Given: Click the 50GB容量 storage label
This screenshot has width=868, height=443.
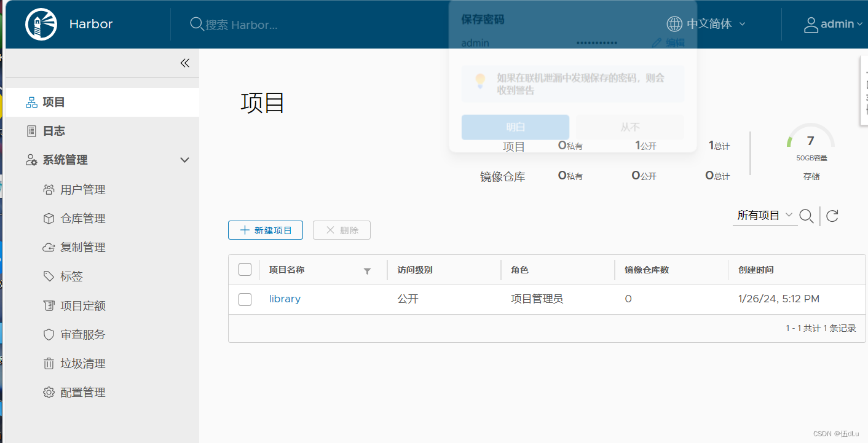Looking at the screenshot, I should coord(811,158).
